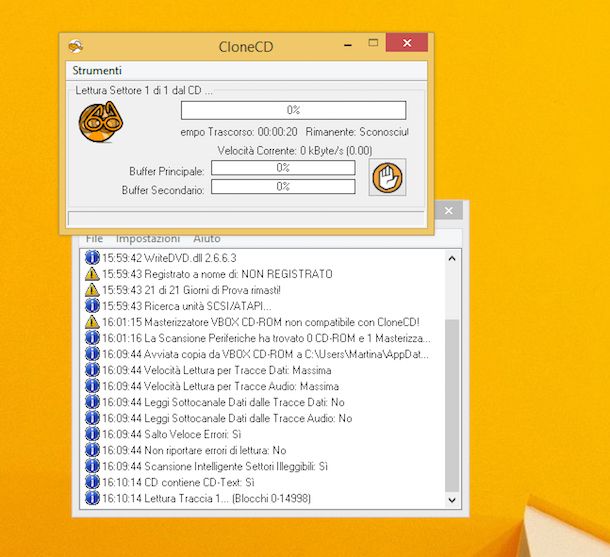Click 'Rimanente: Sconosciuto' text

357,132
